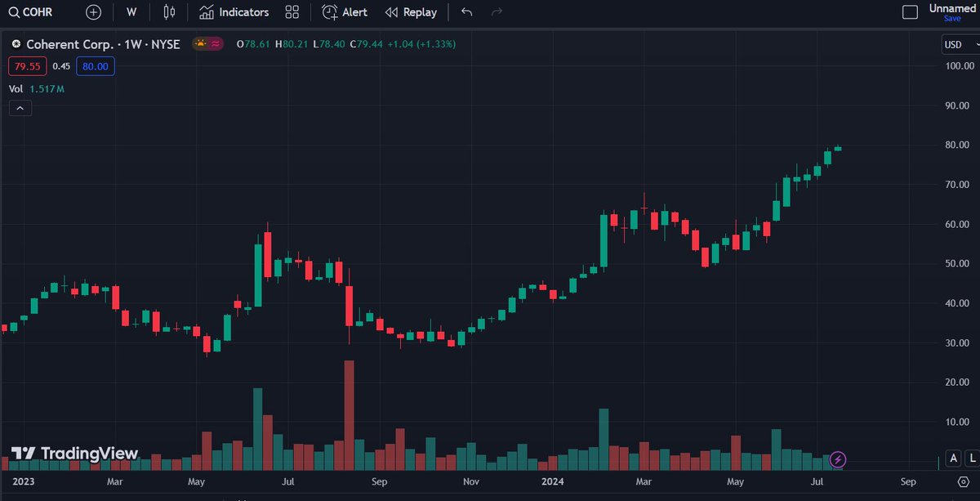Select the Sep label on the time axis

pyautogui.click(x=909, y=482)
